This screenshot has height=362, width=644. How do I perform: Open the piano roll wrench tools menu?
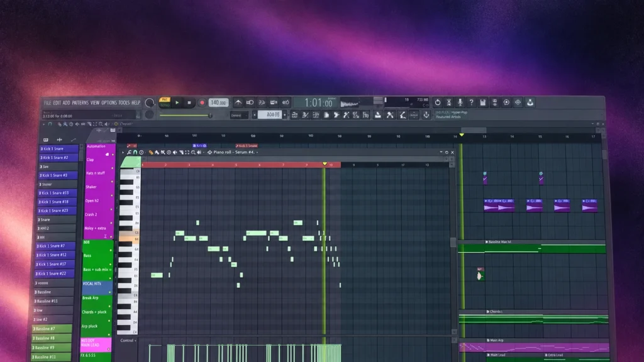(129, 152)
